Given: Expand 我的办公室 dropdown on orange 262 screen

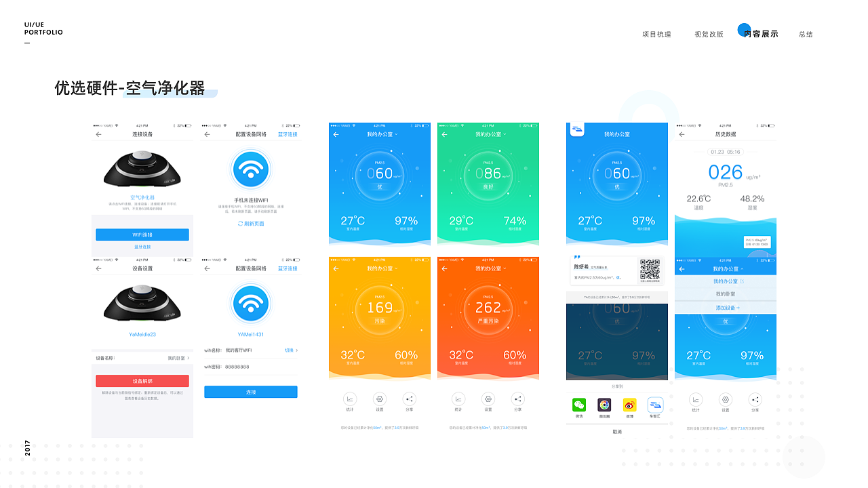Looking at the screenshot, I should click(490, 268).
